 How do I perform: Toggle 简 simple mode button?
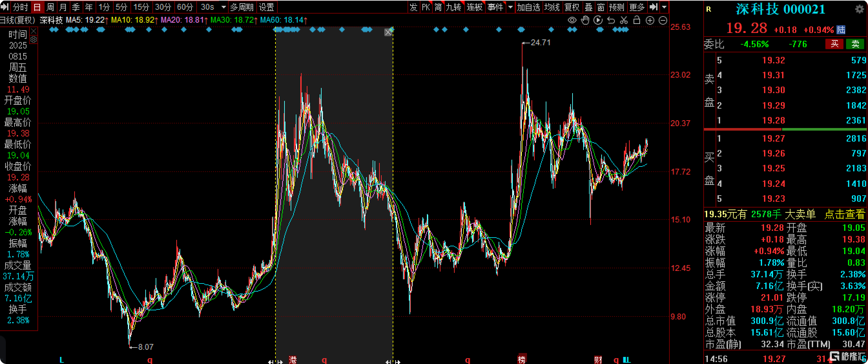coord(438,7)
